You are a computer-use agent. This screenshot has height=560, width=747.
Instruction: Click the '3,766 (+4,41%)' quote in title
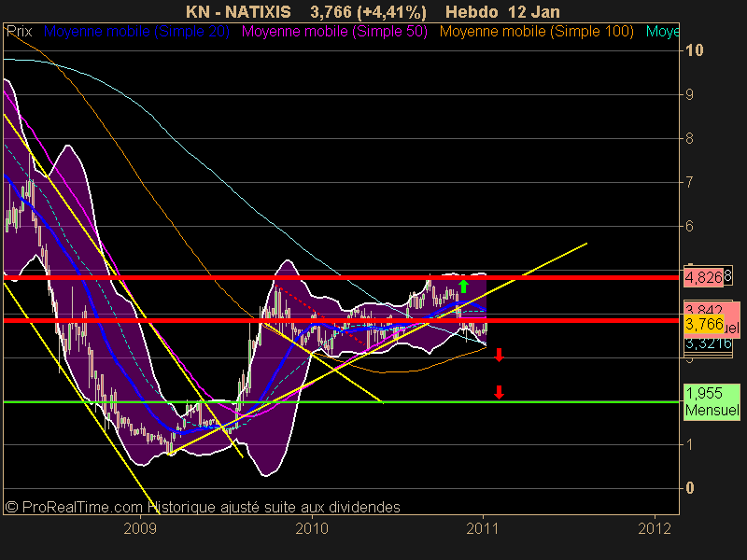368,11
